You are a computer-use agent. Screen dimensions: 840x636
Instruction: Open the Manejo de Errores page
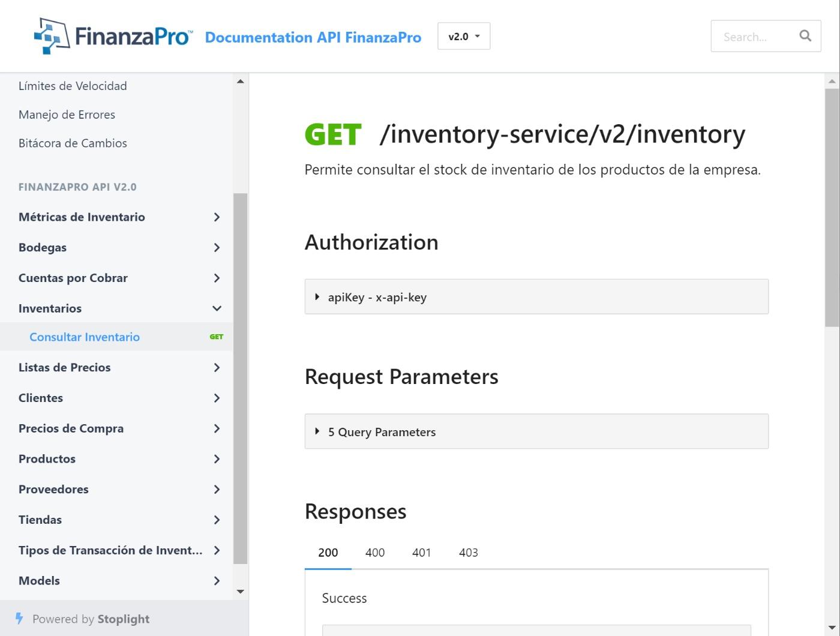pyautogui.click(x=67, y=114)
